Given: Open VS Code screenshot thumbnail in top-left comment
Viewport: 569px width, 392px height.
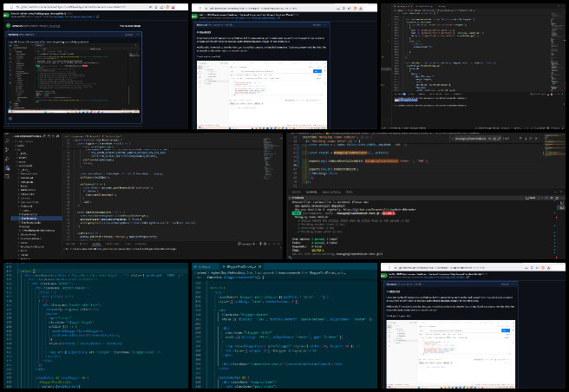Looking at the screenshot, I should [x=74, y=78].
